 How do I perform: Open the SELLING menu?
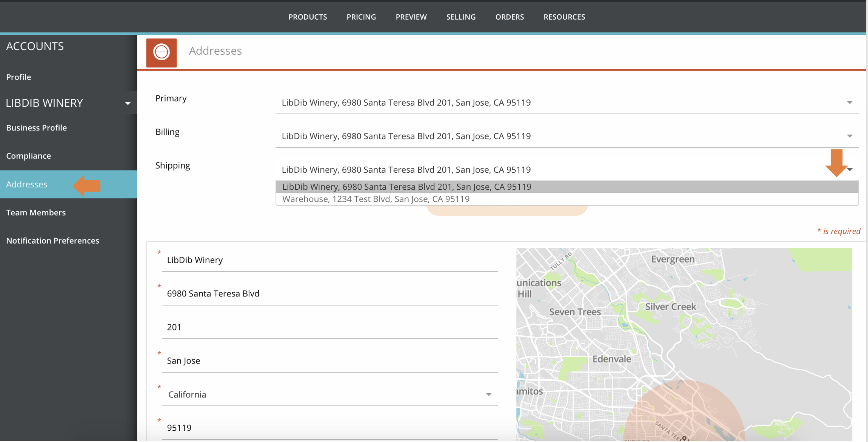461,17
